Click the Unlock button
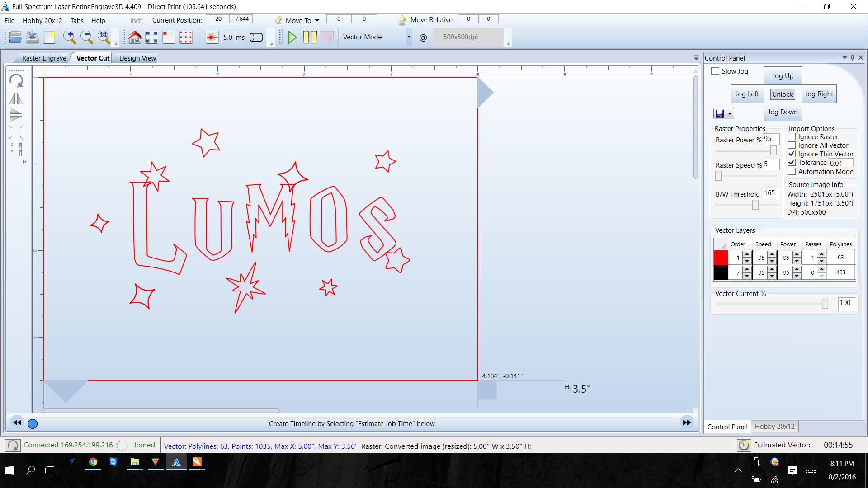This screenshot has height=488, width=868. pos(782,94)
